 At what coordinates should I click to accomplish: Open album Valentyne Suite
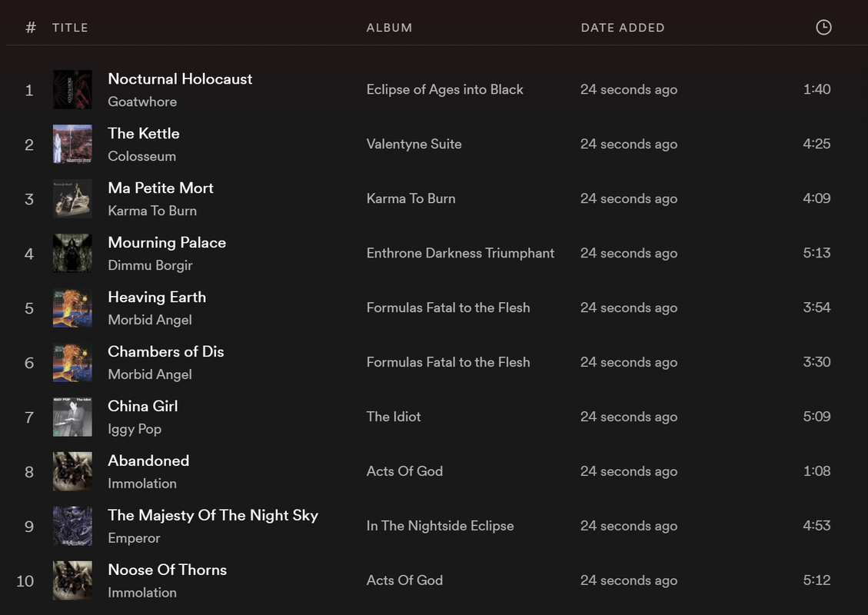click(x=414, y=144)
